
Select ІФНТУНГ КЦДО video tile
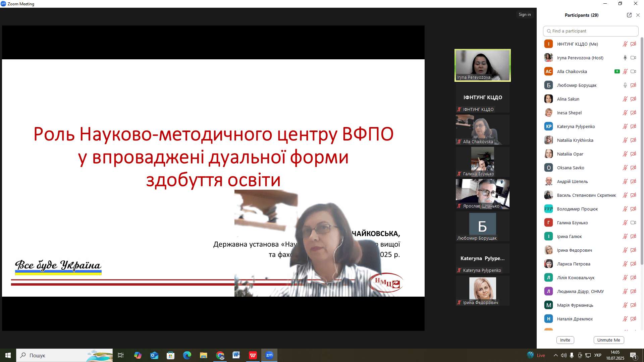[x=483, y=98]
